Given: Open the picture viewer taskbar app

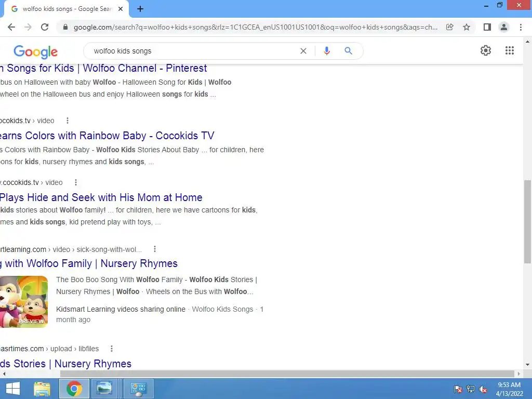Looking at the screenshot, I should pyautogui.click(x=104, y=389).
